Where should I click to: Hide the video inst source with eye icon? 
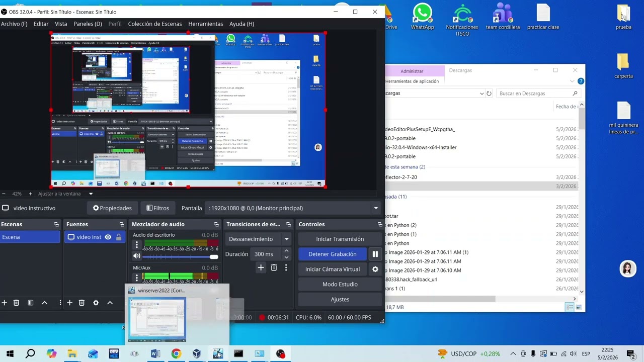point(108,237)
